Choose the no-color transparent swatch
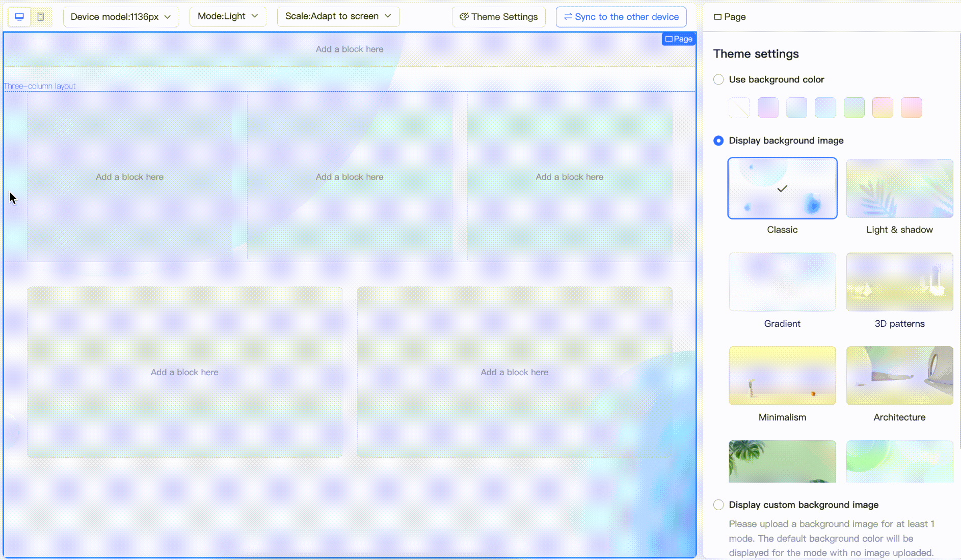 [739, 108]
